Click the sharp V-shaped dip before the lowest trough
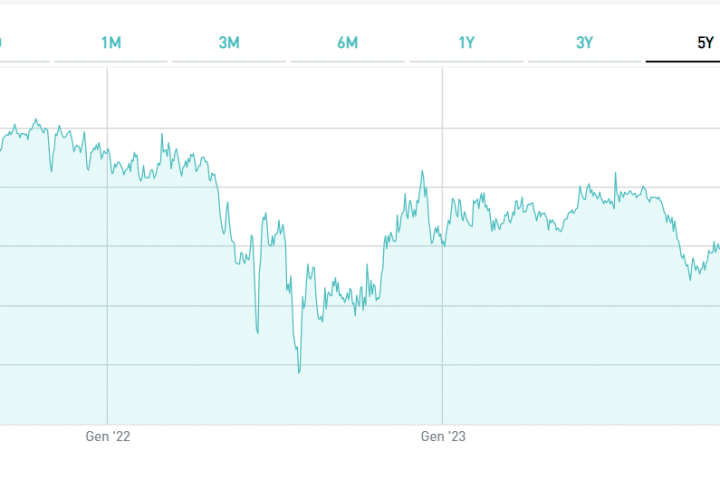This screenshot has height=480, width=720. click(257, 332)
